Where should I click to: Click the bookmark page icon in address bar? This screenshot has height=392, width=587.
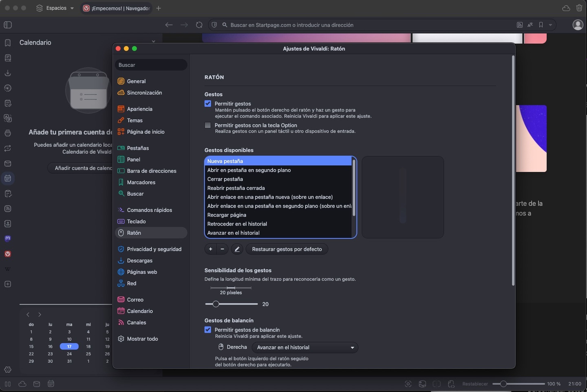coord(541,25)
